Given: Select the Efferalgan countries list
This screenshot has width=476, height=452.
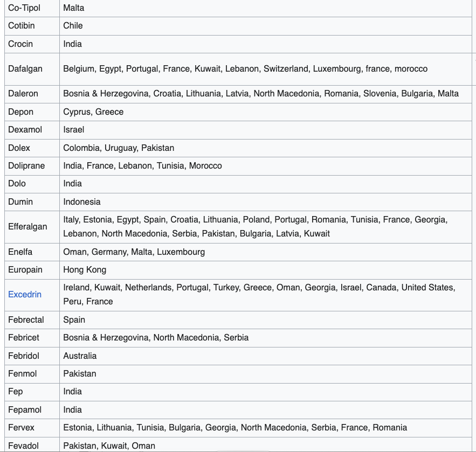Looking at the screenshot, I should [256, 227].
